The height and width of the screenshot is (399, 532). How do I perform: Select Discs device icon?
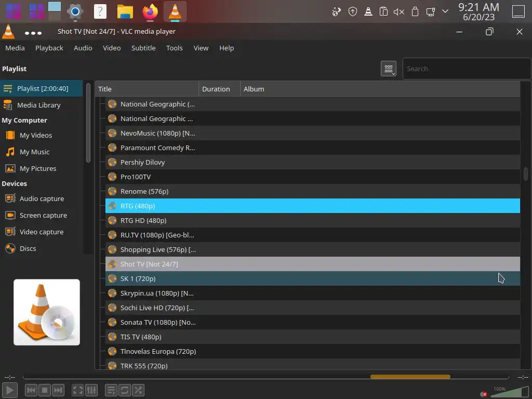pos(10,248)
